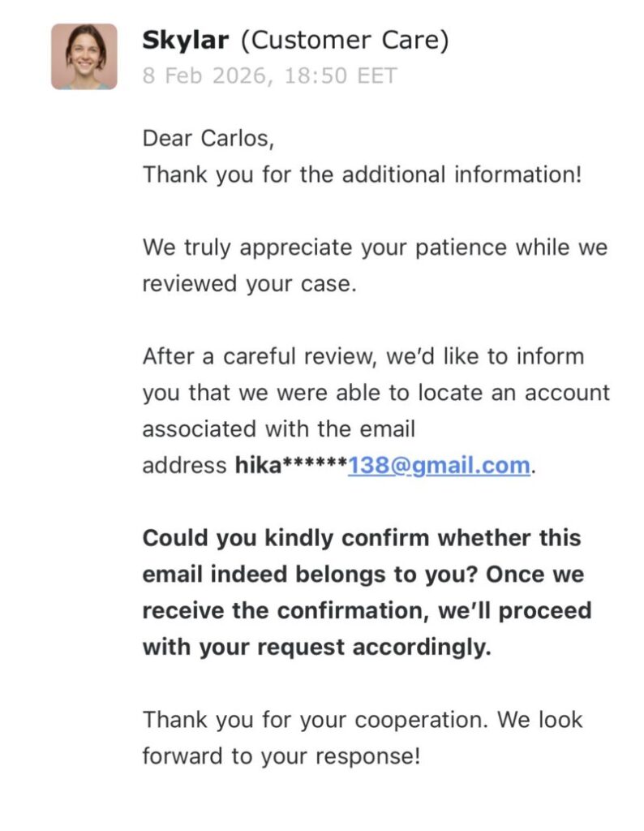Click Skylar's profile avatar photo

pos(84,56)
